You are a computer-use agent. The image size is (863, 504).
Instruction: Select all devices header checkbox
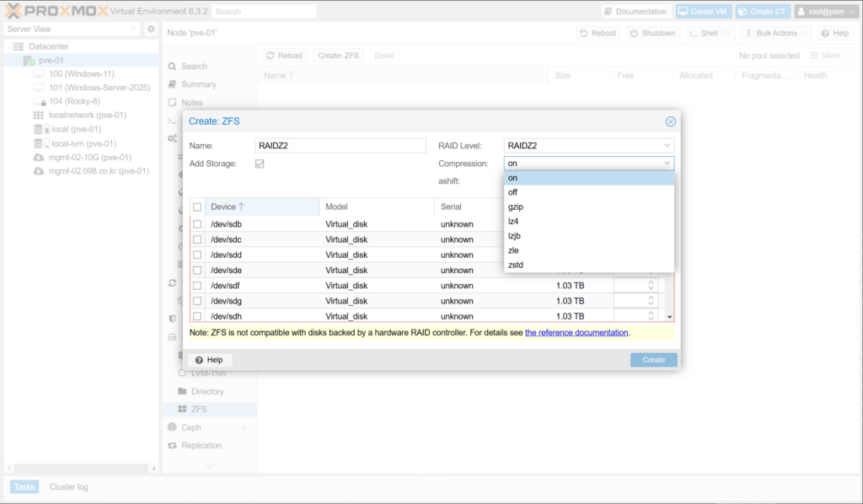pos(197,206)
